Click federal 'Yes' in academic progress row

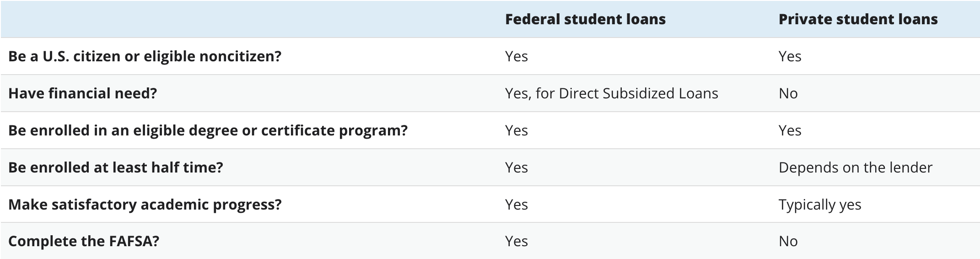tap(516, 204)
